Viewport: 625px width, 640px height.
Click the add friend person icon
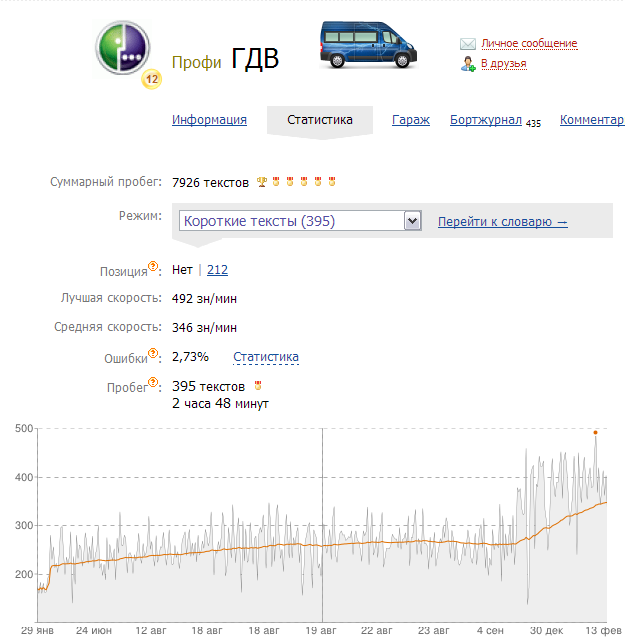(468, 64)
